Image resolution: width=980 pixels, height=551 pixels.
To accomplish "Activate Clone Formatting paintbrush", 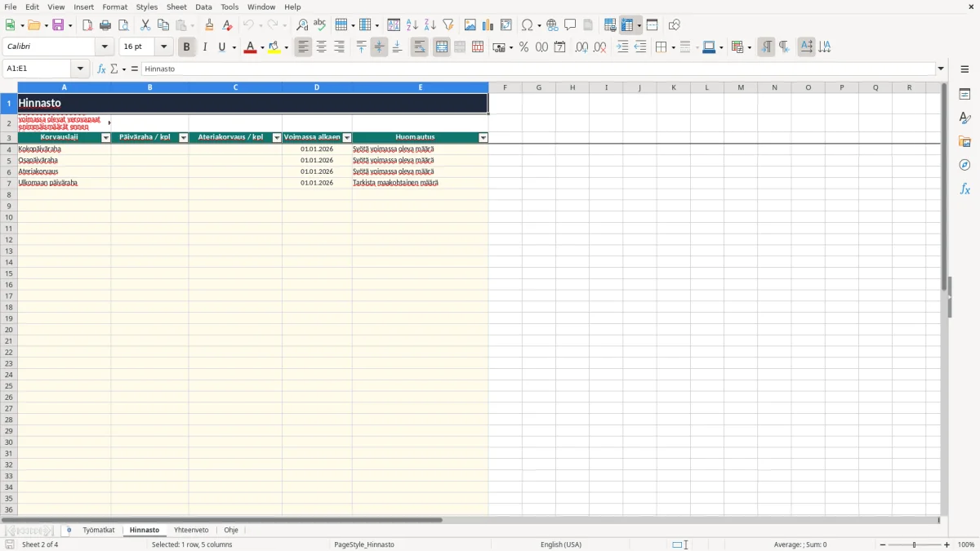I will (210, 25).
